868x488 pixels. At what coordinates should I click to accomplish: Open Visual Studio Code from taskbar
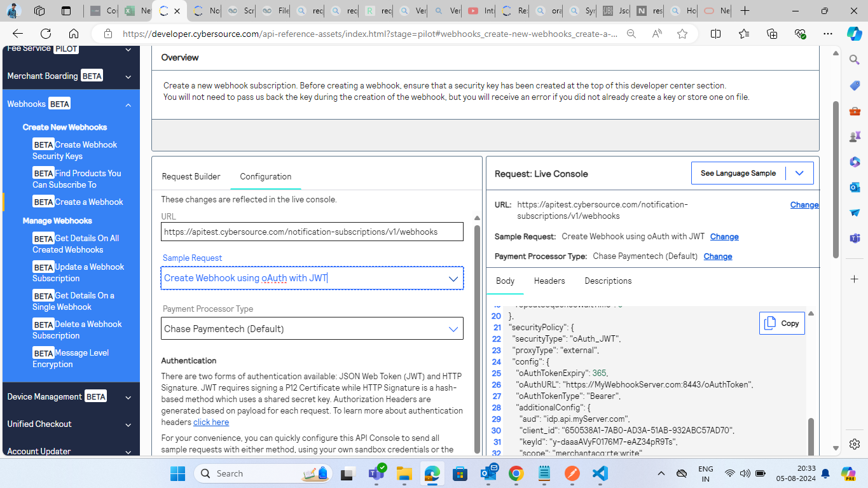coord(600,473)
